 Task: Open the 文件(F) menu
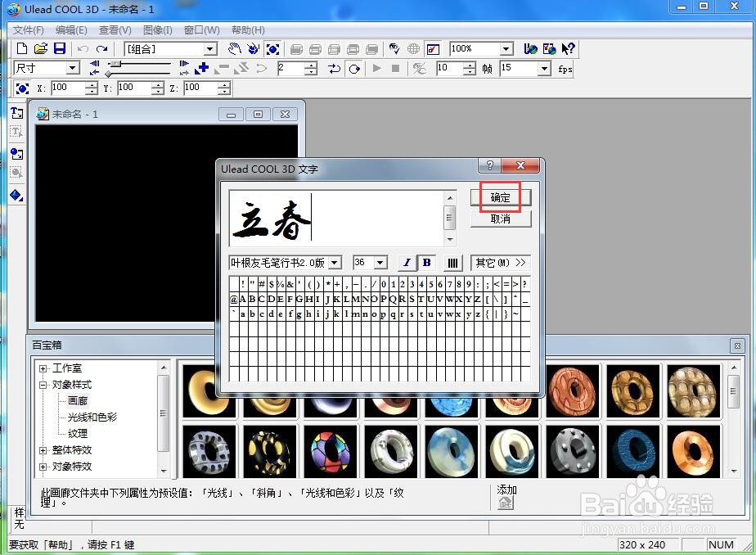click(28, 30)
